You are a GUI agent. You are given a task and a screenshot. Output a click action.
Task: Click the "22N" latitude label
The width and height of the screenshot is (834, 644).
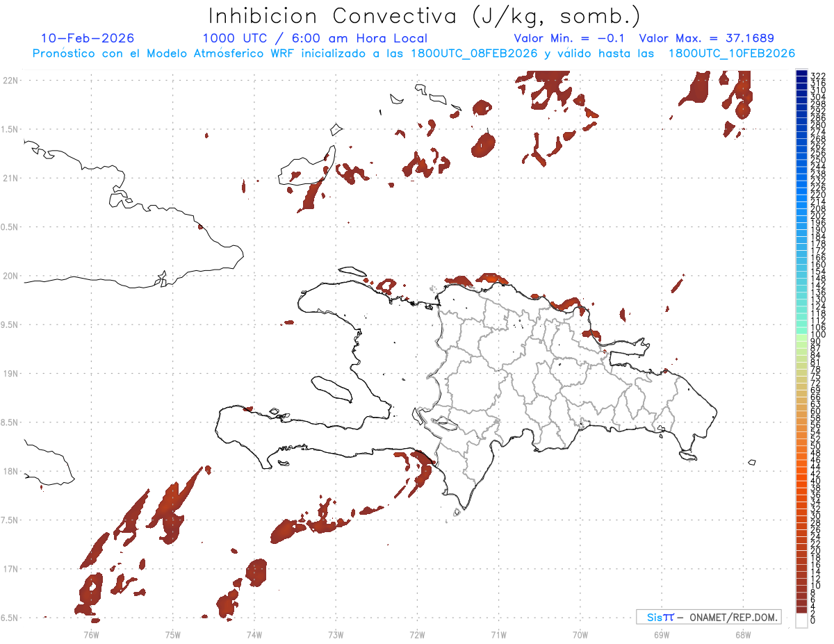[x=10, y=81]
